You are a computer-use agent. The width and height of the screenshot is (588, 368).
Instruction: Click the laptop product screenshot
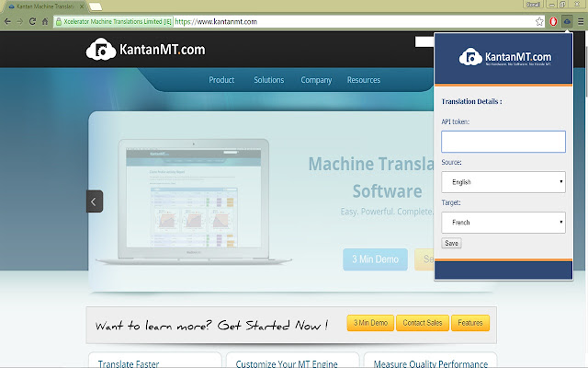pyautogui.click(x=194, y=201)
